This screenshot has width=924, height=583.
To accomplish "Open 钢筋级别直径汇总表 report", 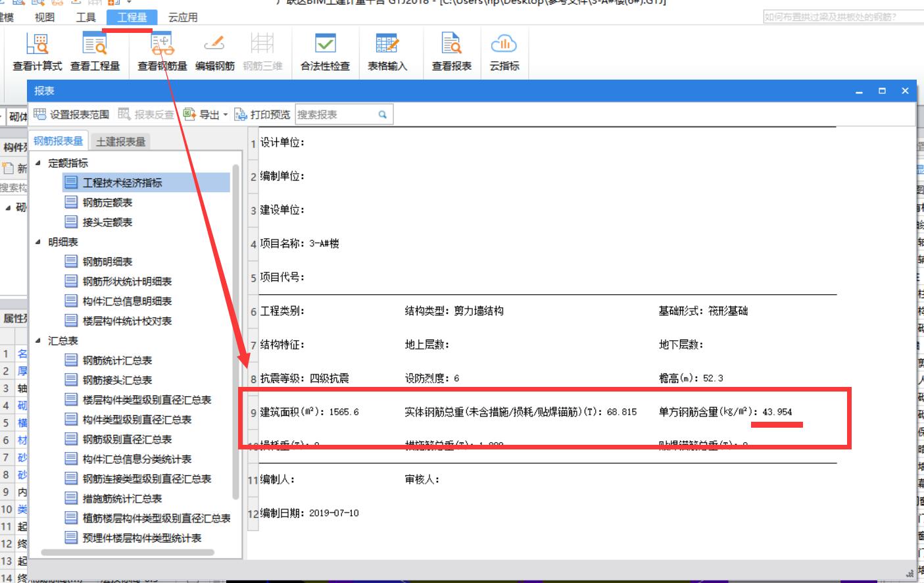I will coord(118,439).
